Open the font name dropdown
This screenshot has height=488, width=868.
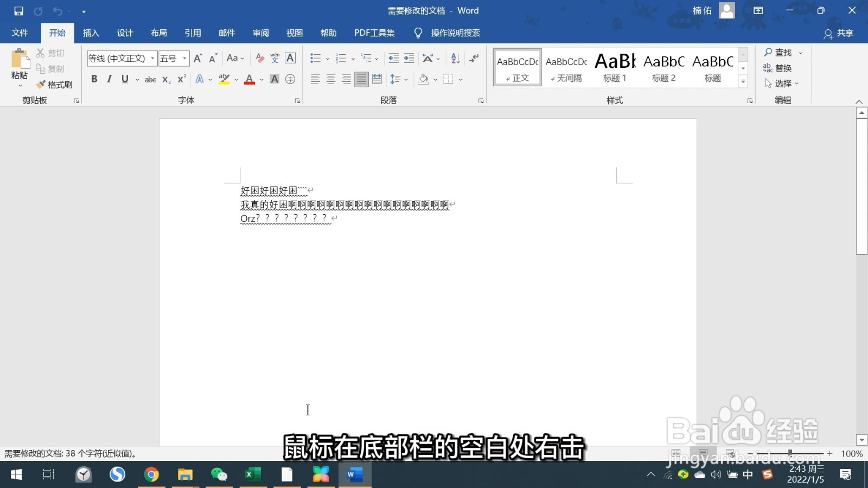(x=152, y=58)
